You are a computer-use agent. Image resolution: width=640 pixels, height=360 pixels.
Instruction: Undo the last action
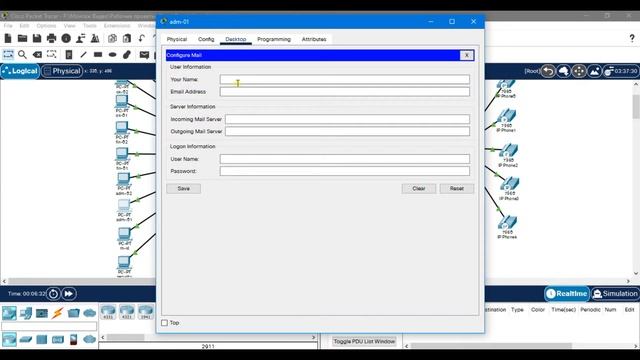pos(142,38)
